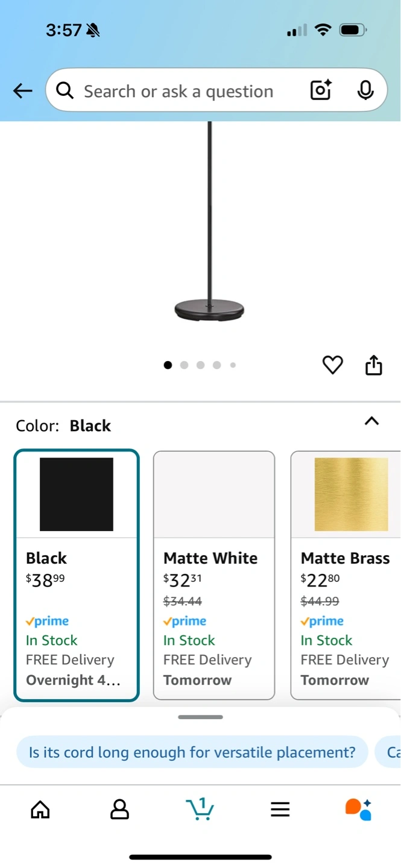Tap the back arrow
The height and width of the screenshot is (868, 401).
pyautogui.click(x=23, y=91)
